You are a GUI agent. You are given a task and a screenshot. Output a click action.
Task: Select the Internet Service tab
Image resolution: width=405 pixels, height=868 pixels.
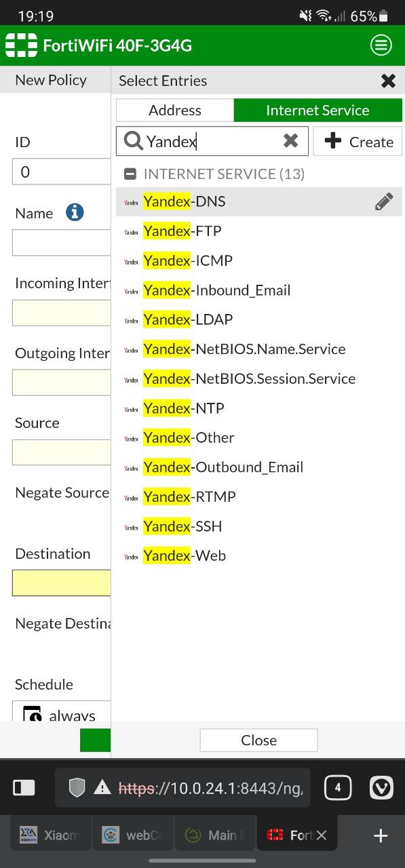click(x=317, y=111)
